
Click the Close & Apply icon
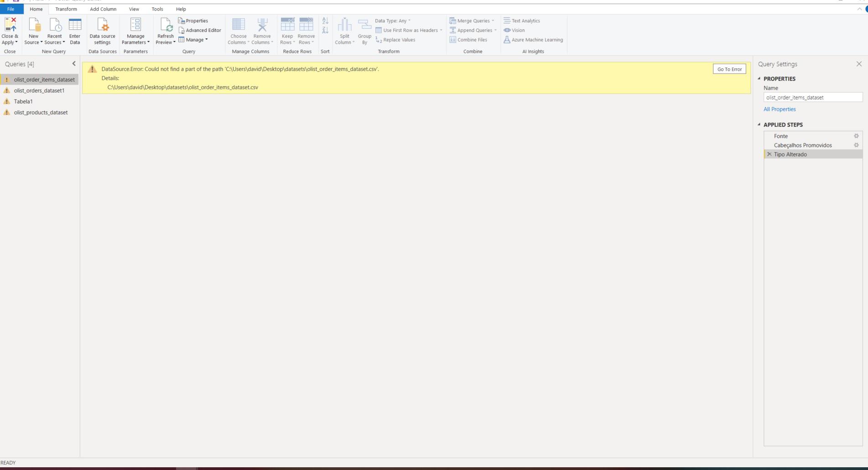10,25
